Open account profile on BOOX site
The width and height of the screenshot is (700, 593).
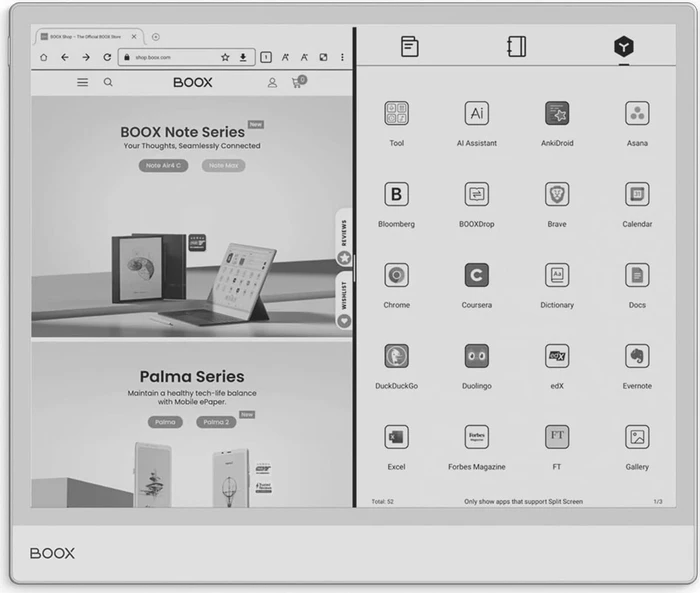click(272, 83)
